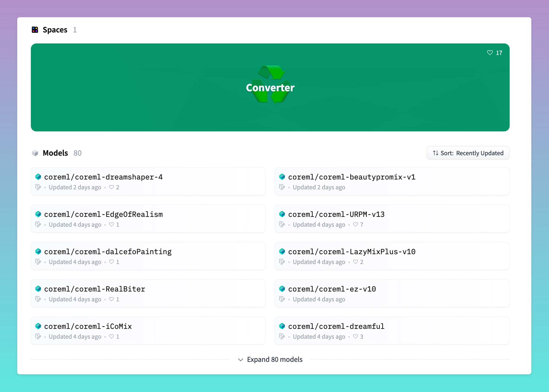Open coreml/coreml-ez-v10 model
The image size is (549, 392).
click(x=392, y=293)
